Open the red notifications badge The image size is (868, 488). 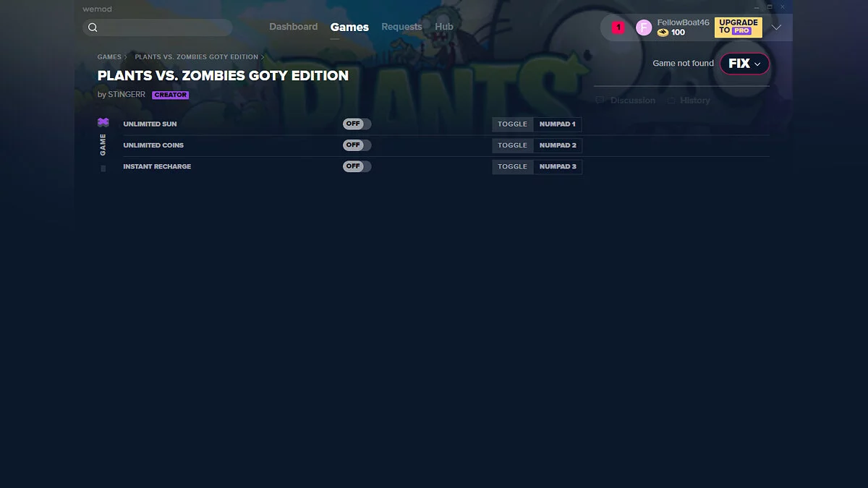[x=618, y=27]
